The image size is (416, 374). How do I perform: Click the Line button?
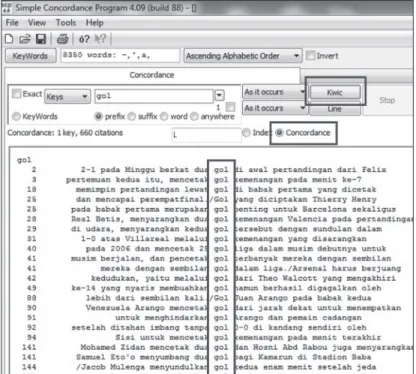335,109
